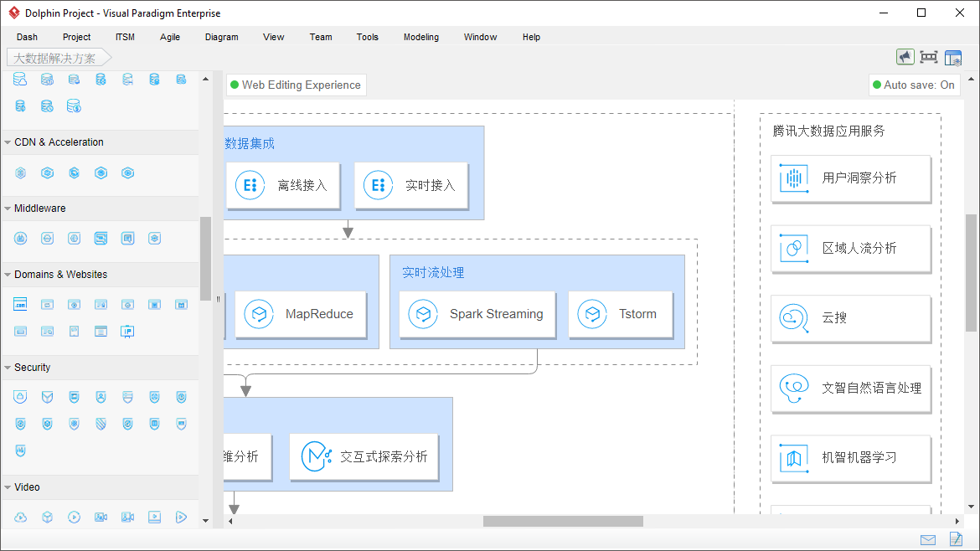Expand the Video stencil section
Viewport: 980px width, 551px height.
point(8,487)
